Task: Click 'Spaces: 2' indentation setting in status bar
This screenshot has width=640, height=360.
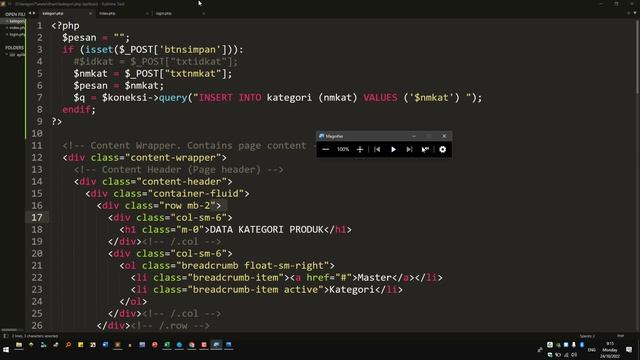Action: tap(587, 336)
